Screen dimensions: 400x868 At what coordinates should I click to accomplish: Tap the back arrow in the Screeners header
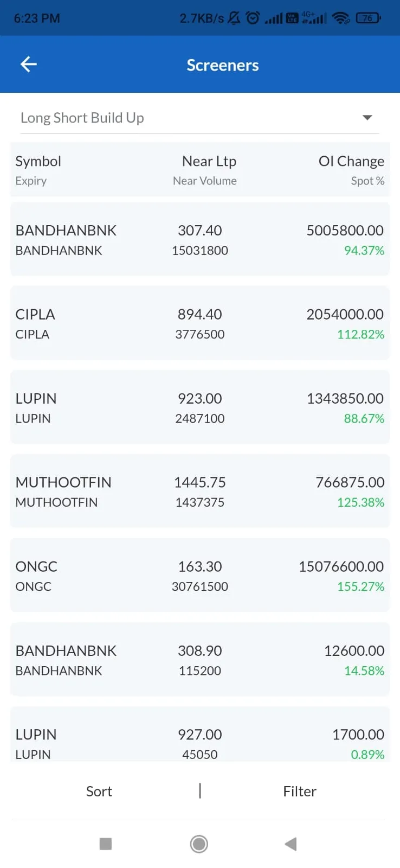coord(28,65)
